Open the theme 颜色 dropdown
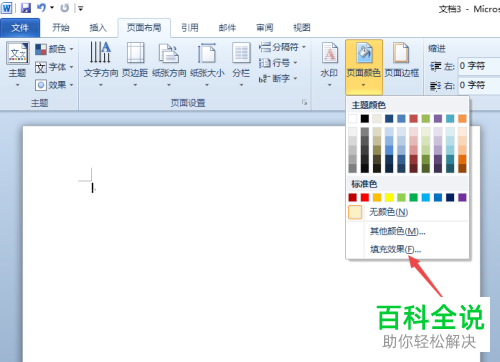This screenshot has width=500, height=362. pyautogui.click(x=54, y=49)
